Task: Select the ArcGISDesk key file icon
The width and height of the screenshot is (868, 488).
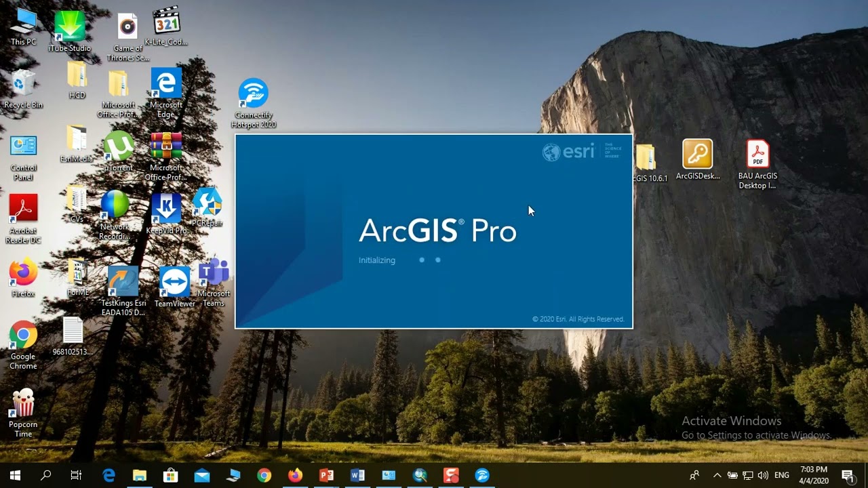Action: [x=698, y=160]
